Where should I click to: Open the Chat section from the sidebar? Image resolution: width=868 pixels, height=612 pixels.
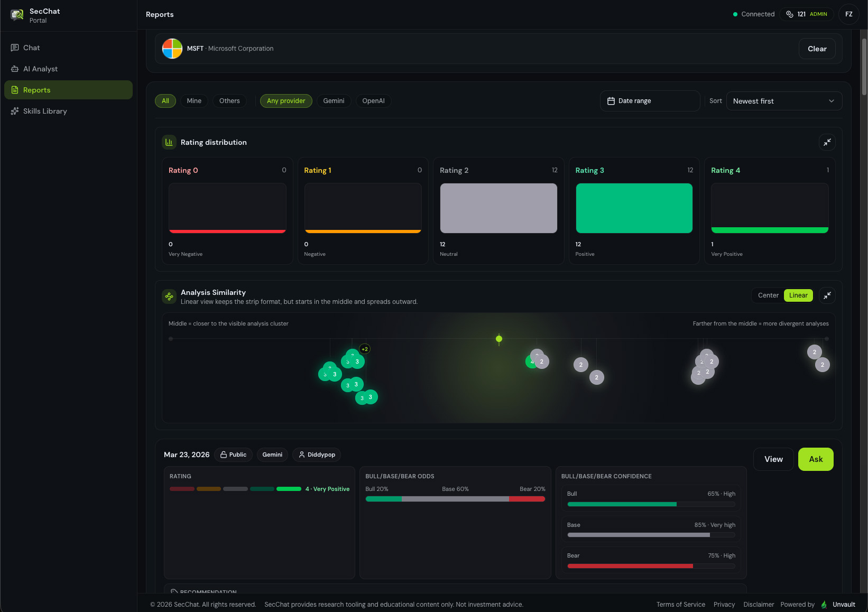tap(31, 48)
